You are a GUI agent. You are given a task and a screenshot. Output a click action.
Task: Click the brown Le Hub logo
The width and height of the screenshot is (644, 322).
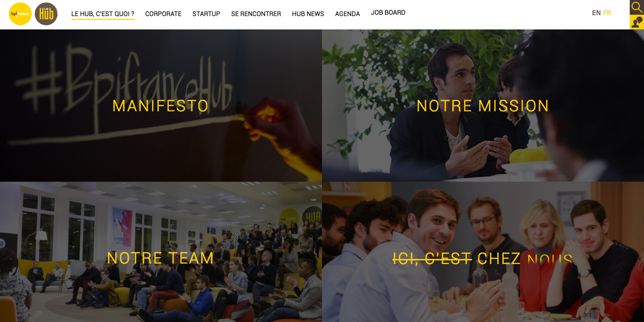(46, 14)
